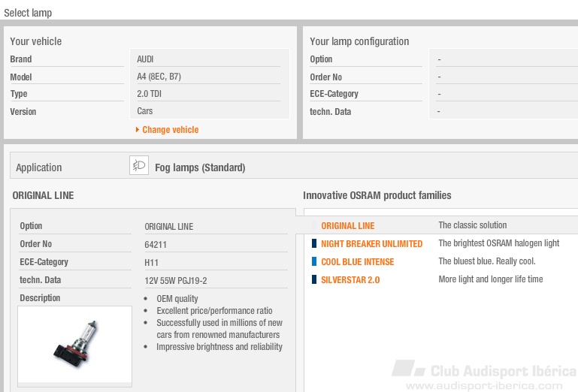Select the NIGHT BREAKER UNLIMITED product family

[371, 243]
